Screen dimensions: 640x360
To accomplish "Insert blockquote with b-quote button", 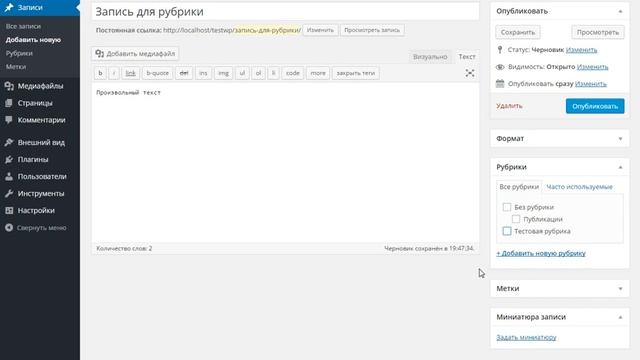I will coord(158,73).
